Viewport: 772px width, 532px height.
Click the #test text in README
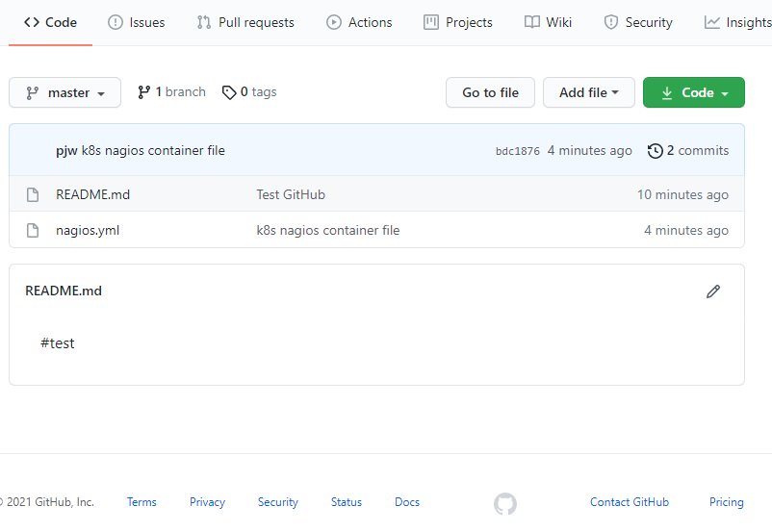(58, 343)
